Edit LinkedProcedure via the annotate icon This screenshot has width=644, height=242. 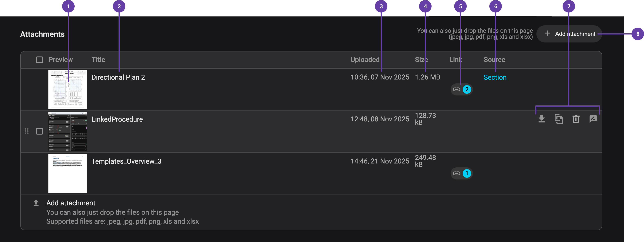(593, 119)
